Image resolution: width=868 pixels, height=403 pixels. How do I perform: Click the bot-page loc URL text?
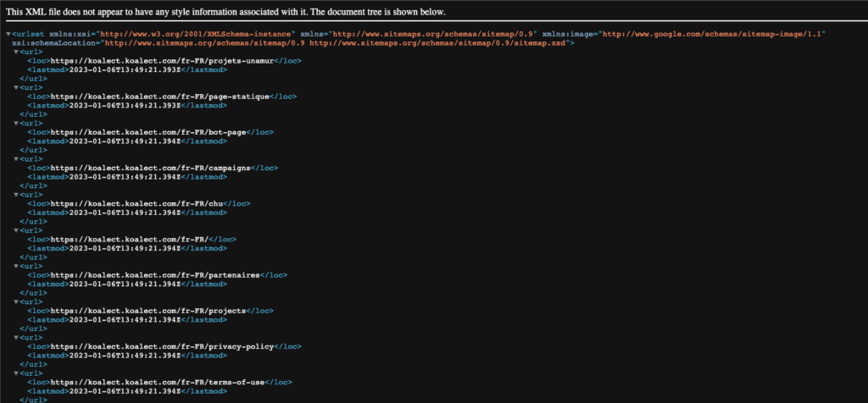[151, 132]
